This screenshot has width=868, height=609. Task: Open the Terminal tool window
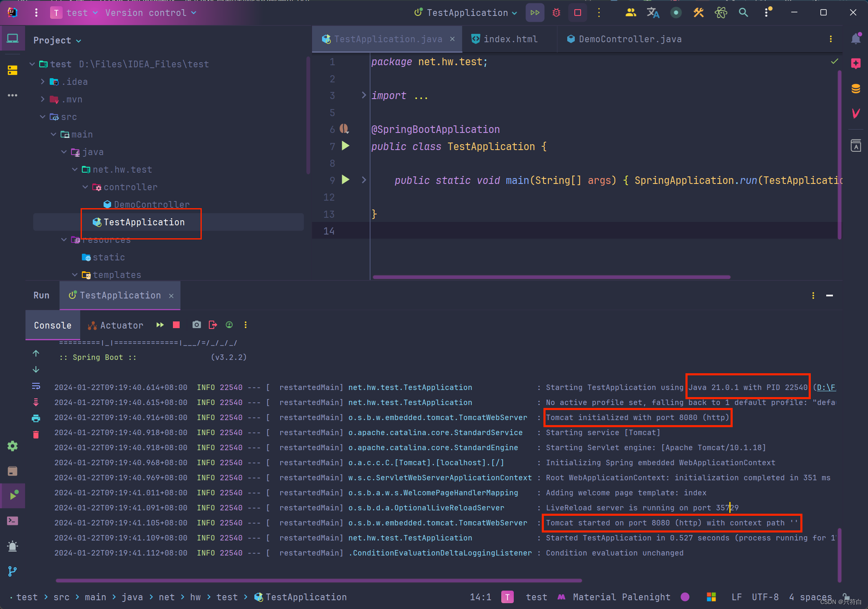coord(13,521)
